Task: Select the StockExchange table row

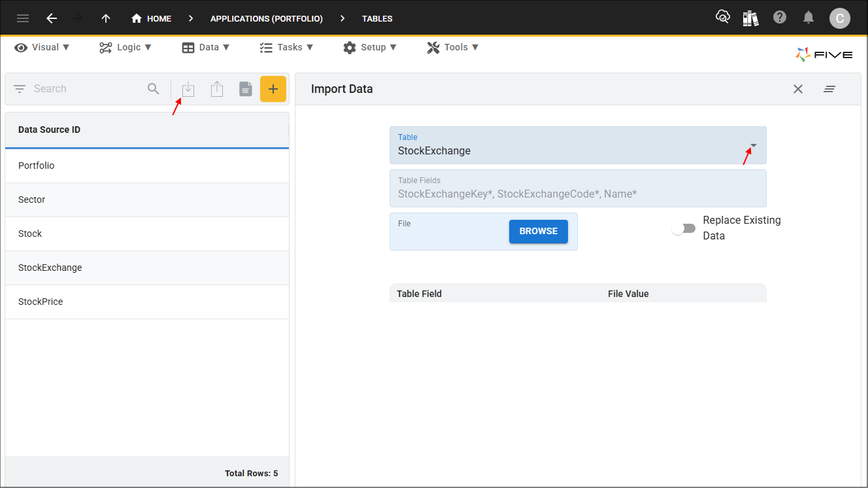Action: click(x=147, y=268)
